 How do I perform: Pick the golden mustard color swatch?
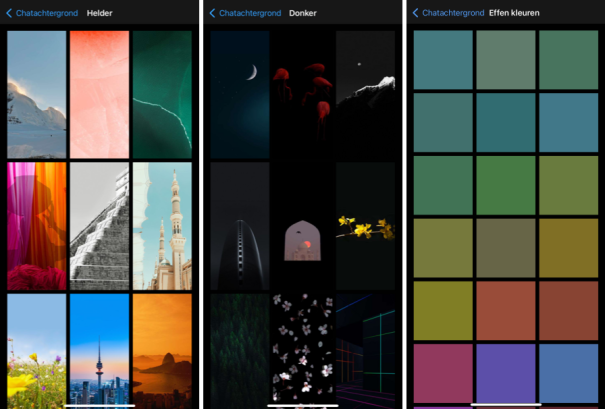click(569, 248)
